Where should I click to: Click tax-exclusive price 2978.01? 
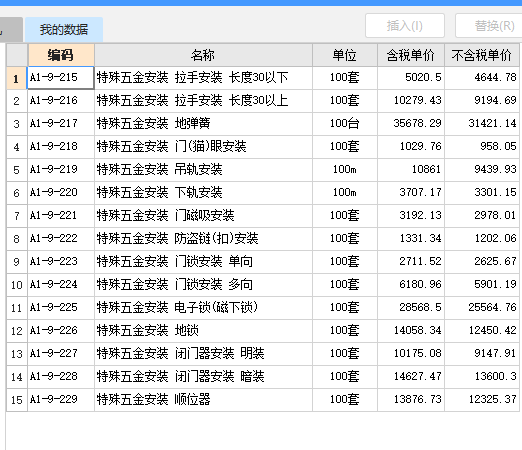coord(482,216)
